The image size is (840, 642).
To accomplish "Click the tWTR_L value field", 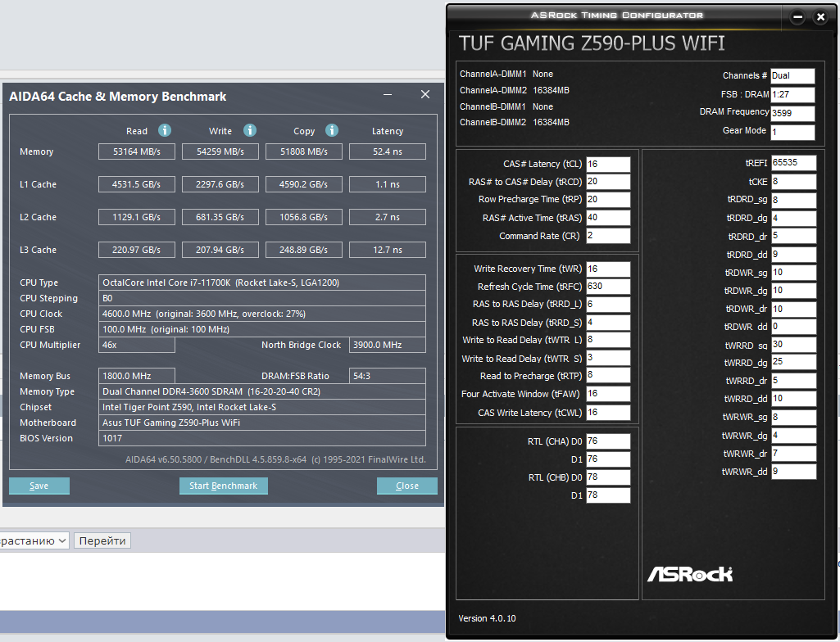I will [608, 340].
